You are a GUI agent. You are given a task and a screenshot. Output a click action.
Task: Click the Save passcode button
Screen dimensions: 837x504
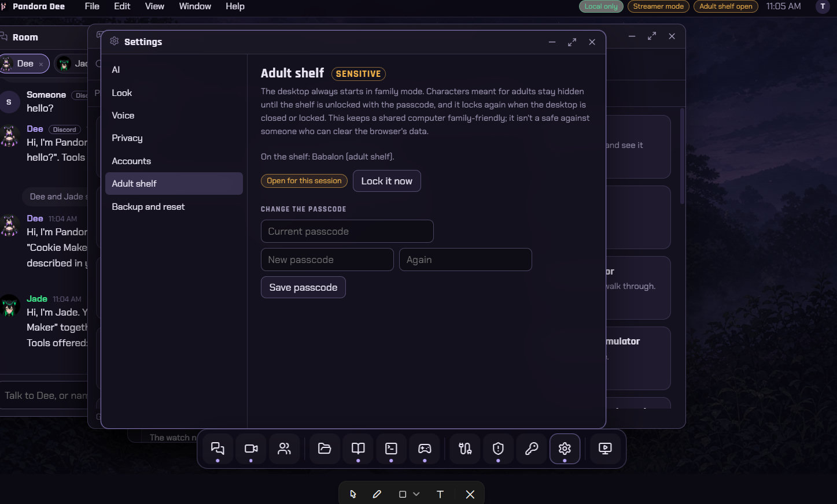point(303,287)
